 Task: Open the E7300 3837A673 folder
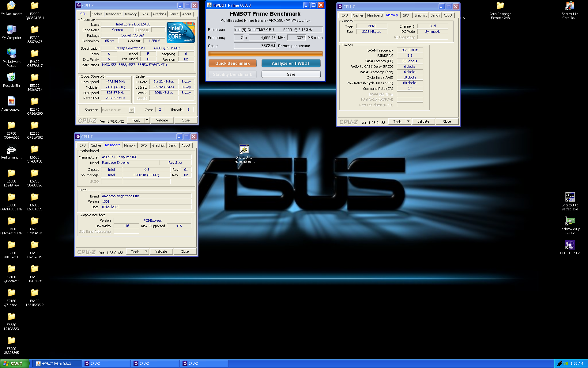35,34
